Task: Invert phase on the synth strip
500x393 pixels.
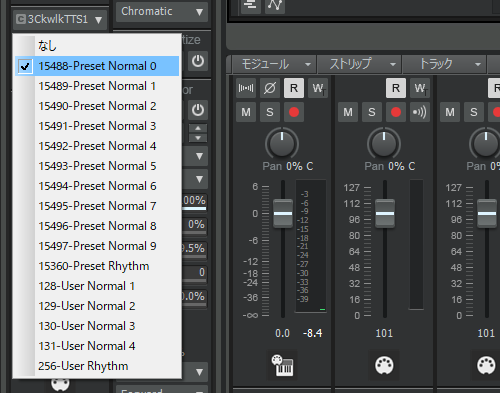Action: (x=270, y=88)
